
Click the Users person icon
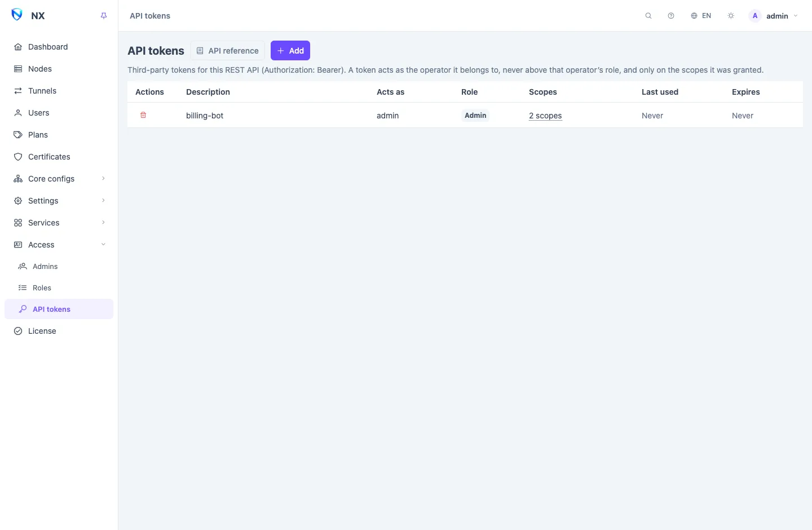[18, 113]
